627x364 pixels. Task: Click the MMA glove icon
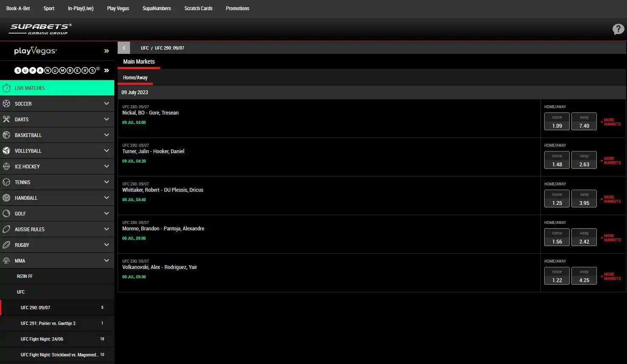point(6,260)
